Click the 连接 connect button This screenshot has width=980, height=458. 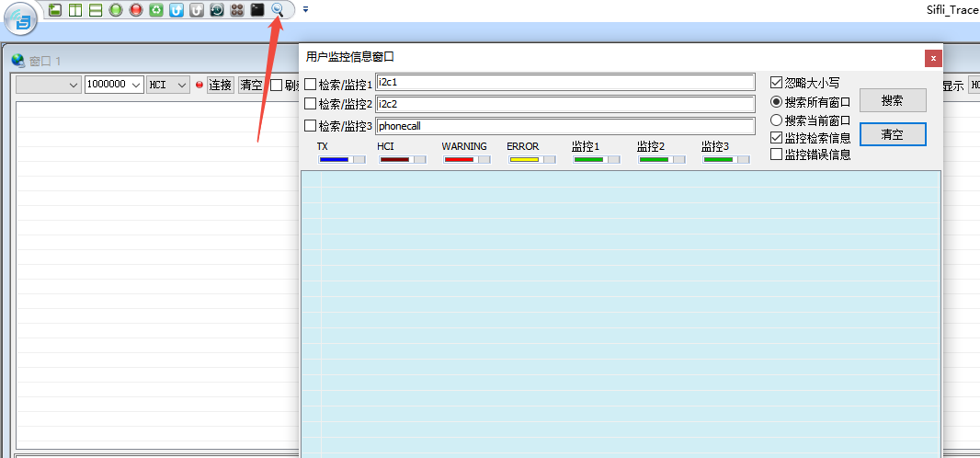point(220,85)
